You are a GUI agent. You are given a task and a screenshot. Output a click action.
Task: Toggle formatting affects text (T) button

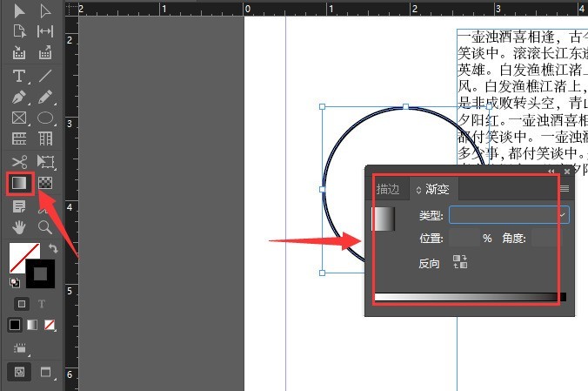click(x=41, y=304)
